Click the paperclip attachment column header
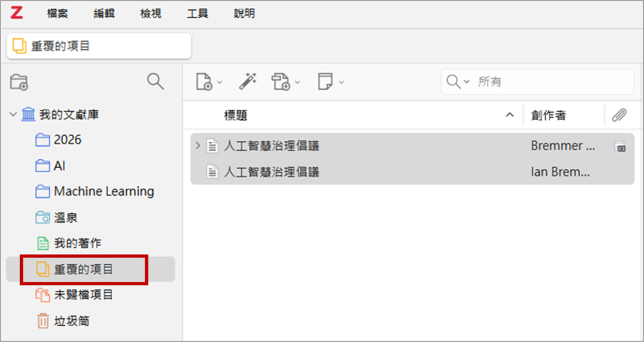Image resolution: width=644 pixels, height=342 pixels. point(619,115)
